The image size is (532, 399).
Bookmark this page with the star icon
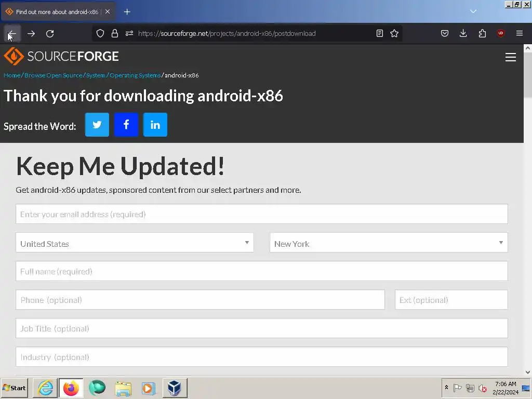[x=394, y=33]
